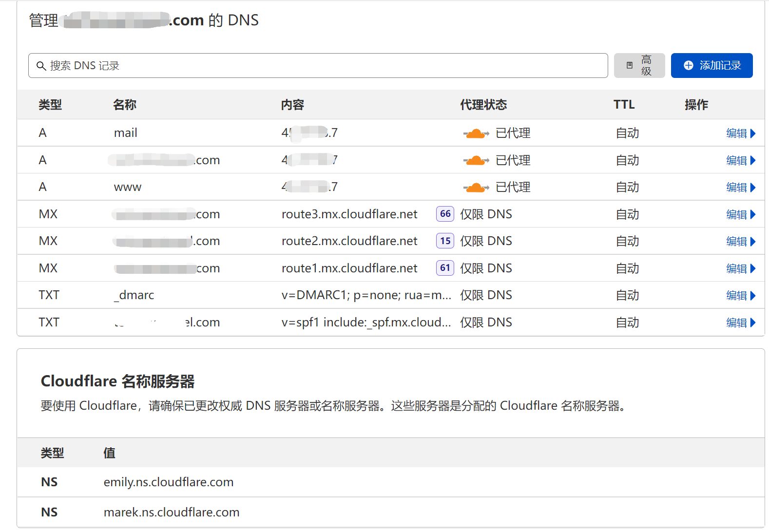Select the _dmarc record name

pos(134,295)
